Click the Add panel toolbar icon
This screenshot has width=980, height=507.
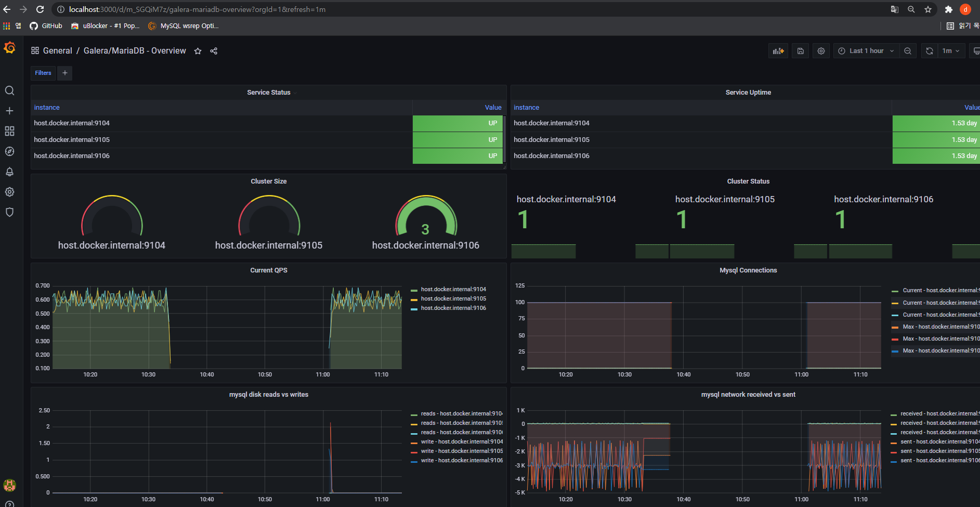click(778, 51)
